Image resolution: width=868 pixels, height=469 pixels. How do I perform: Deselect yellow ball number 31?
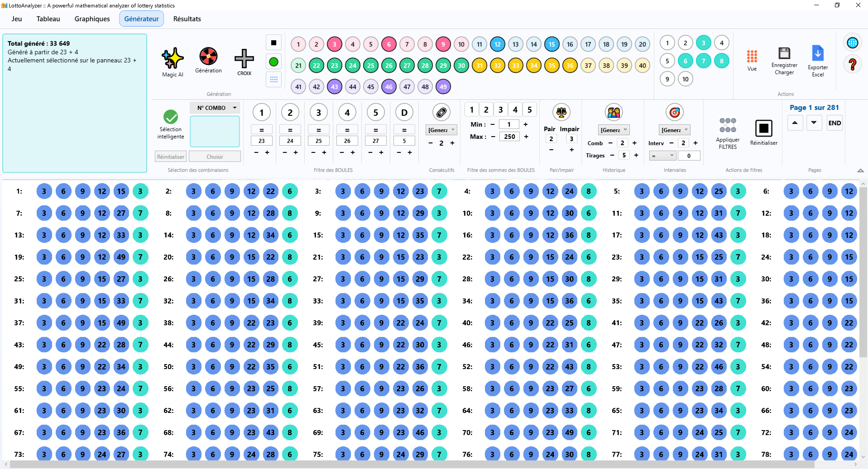pos(479,65)
